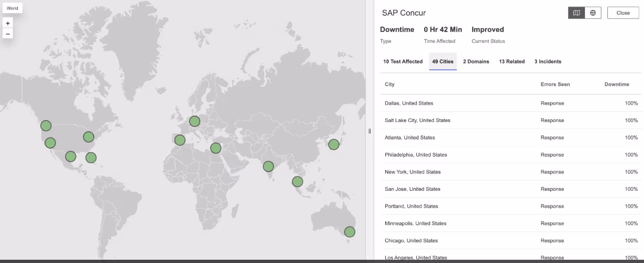Sort by the Downtime column header
Screen dimensions: 644x263
[616, 84]
